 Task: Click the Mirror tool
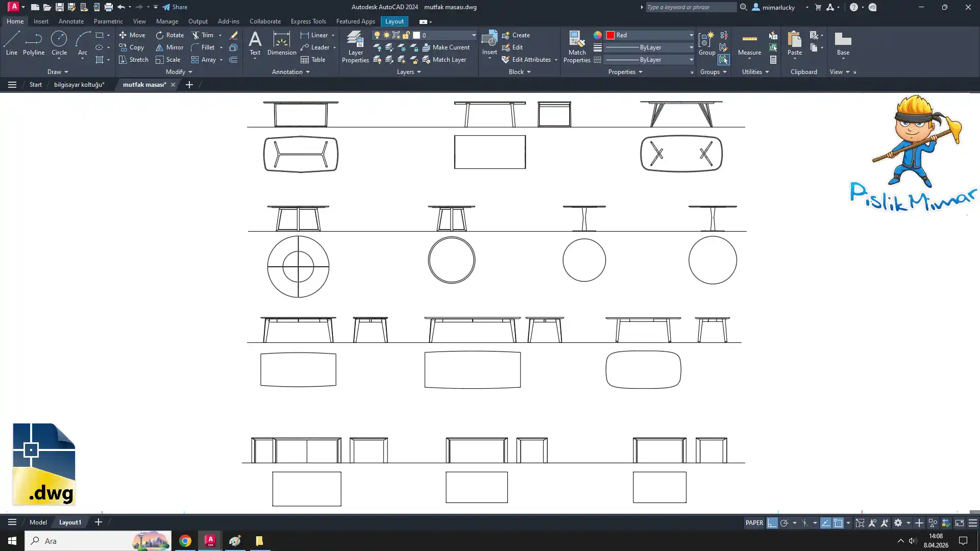point(169,47)
